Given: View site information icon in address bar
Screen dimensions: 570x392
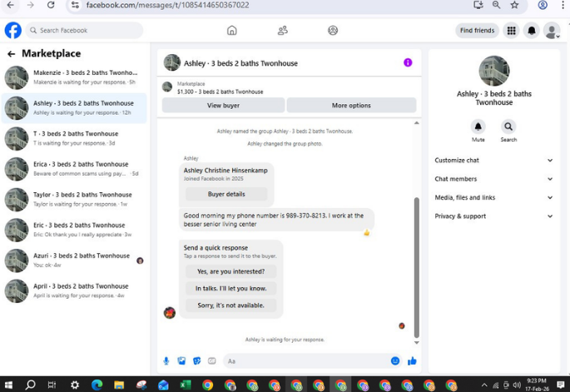Looking at the screenshot, I should [x=75, y=5].
